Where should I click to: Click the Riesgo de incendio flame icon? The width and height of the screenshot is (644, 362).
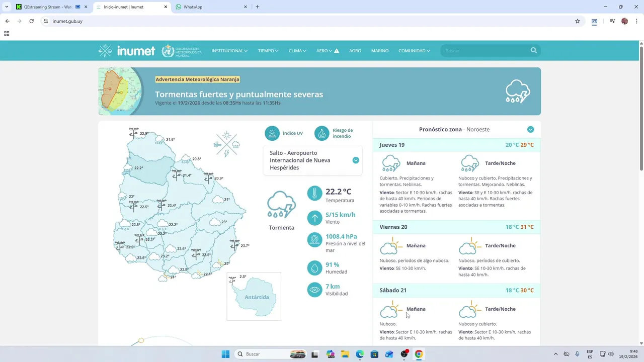pyautogui.click(x=322, y=133)
